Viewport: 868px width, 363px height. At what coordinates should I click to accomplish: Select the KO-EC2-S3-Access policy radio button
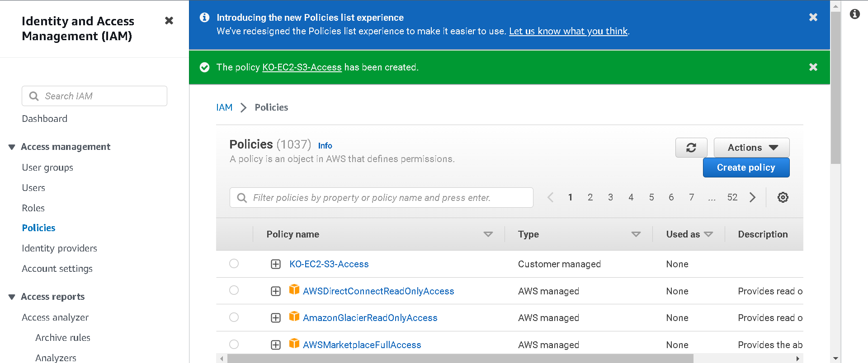pos(234,263)
